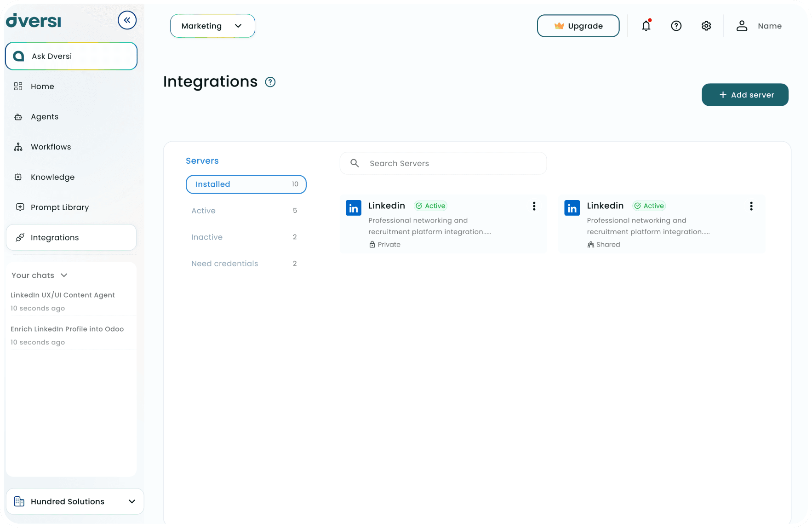812x528 pixels.
Task: Collapse the Your chats section
Action: [64, 275]
